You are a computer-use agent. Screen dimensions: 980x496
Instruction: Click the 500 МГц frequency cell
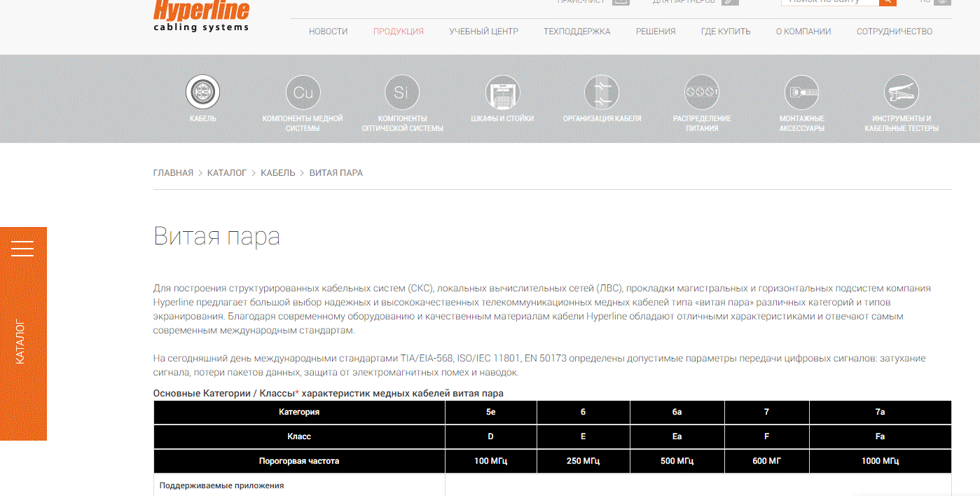click(677, 461)
